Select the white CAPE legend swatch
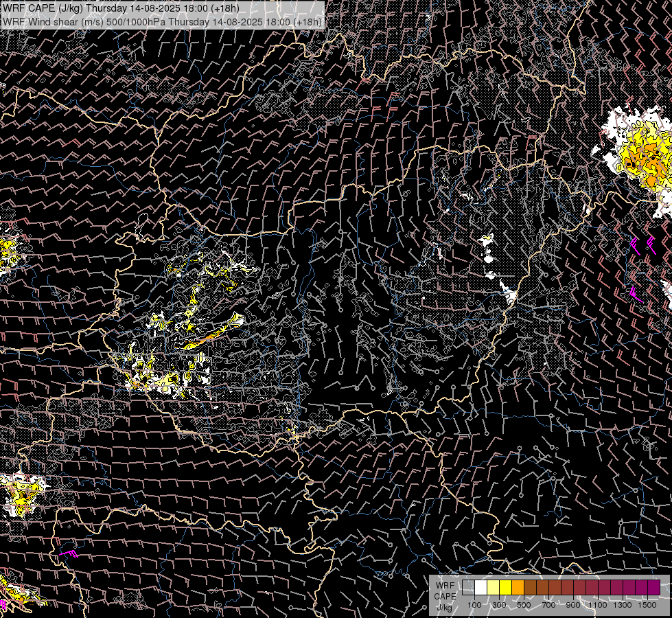Image resolution: width=672 pixels, height=618 pixels. coord(481,587)
